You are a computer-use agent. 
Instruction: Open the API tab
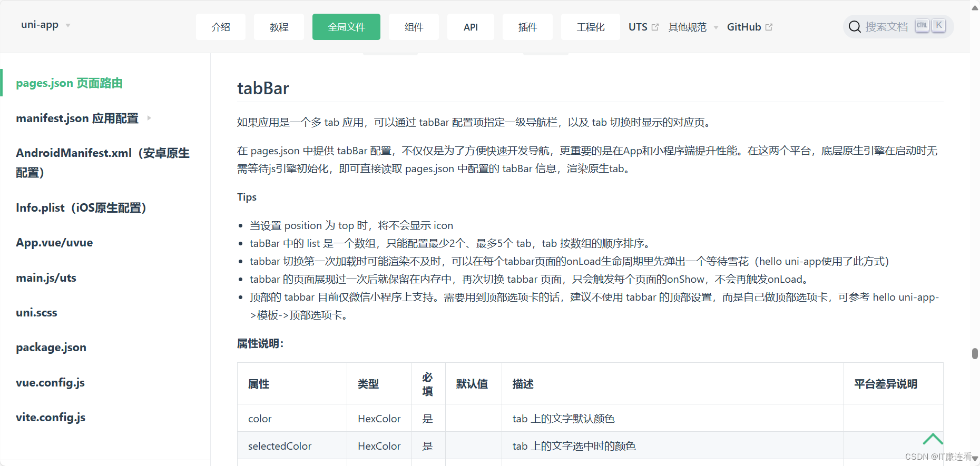click(471, 27)
